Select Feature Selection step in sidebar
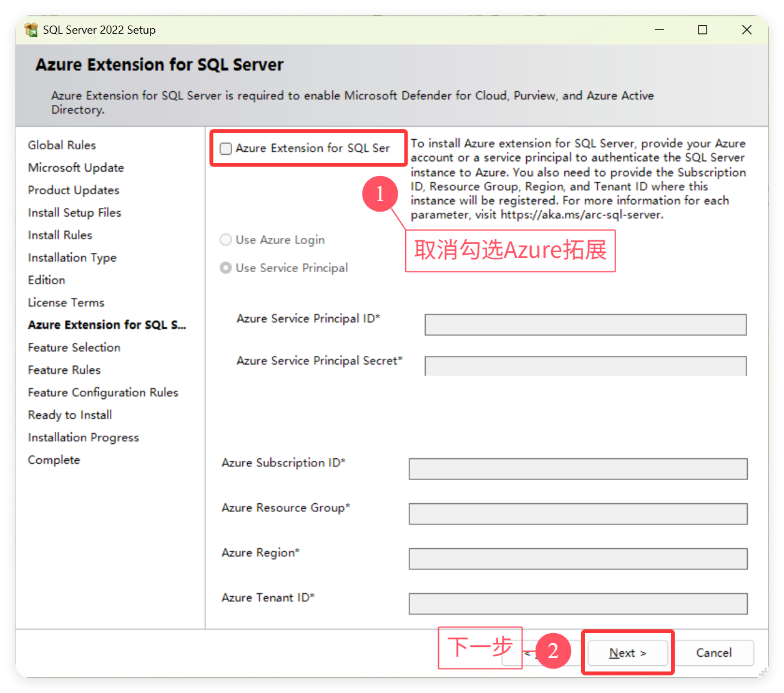Viewport: 784px width, 693px height. pyautogui.click(x=74, y=348)
